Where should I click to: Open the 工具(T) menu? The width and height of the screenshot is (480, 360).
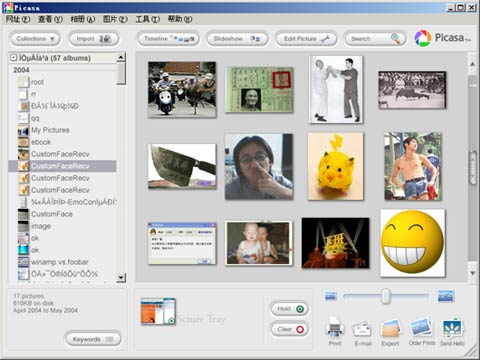click(147, 19)
